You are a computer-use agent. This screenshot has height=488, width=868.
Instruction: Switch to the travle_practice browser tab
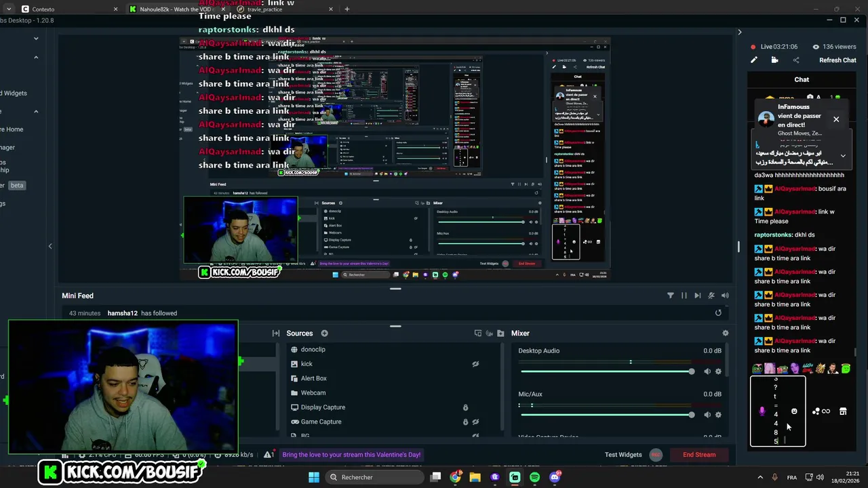pos(285,9)
